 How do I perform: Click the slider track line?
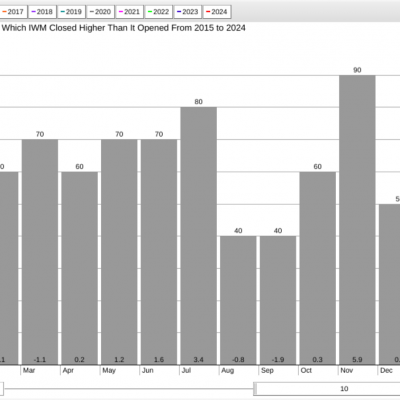click(x=129, y=389)
